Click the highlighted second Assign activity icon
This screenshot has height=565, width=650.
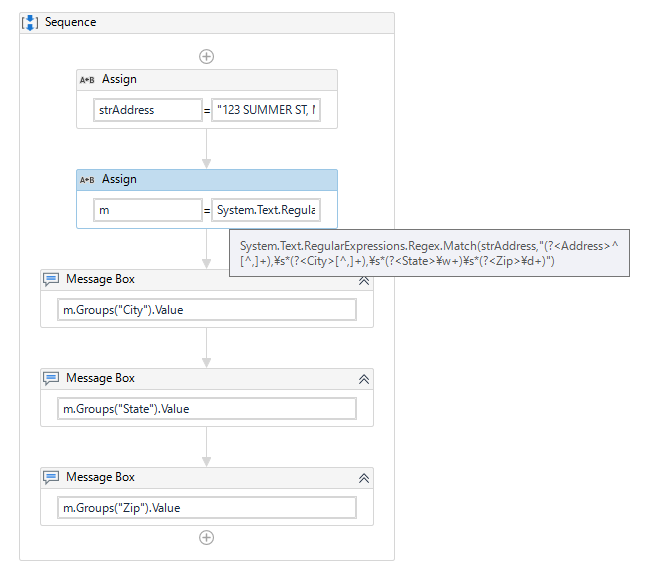pos(87,180)
